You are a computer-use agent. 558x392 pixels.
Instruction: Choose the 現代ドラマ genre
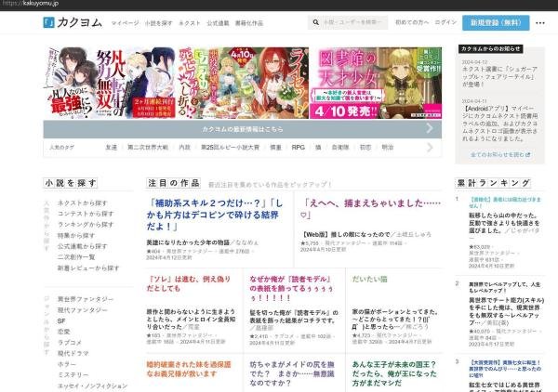(73, 353)
